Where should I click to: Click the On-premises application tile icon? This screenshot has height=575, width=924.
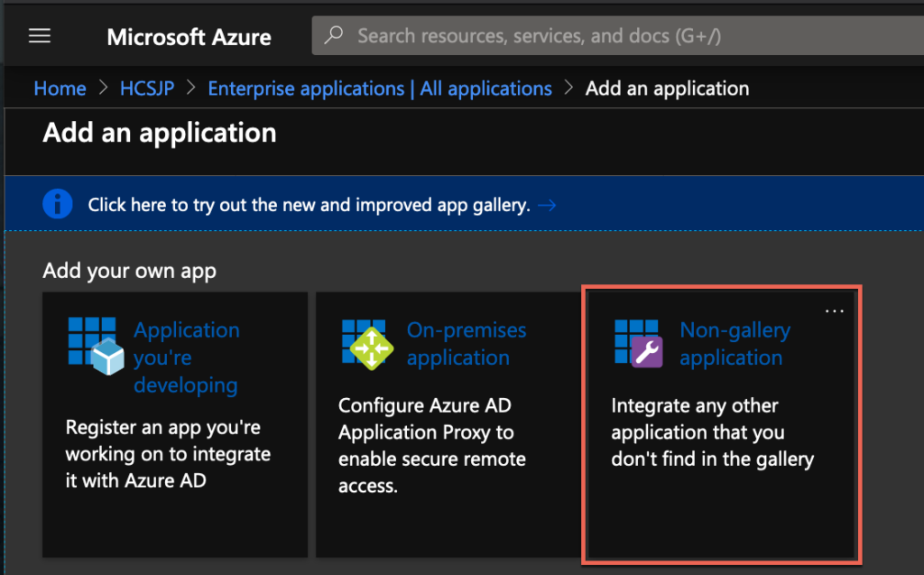[x=368, y=345]
